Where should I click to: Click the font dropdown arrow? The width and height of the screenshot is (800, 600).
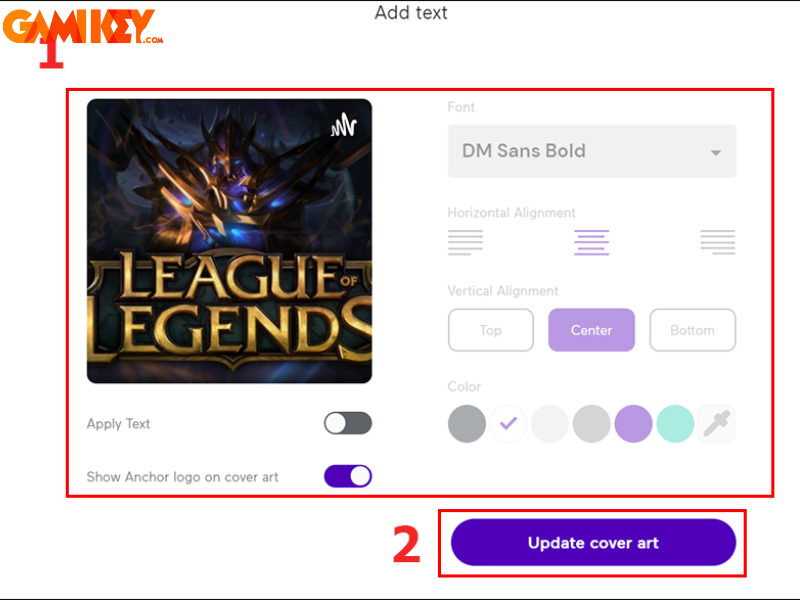point(716,153)
